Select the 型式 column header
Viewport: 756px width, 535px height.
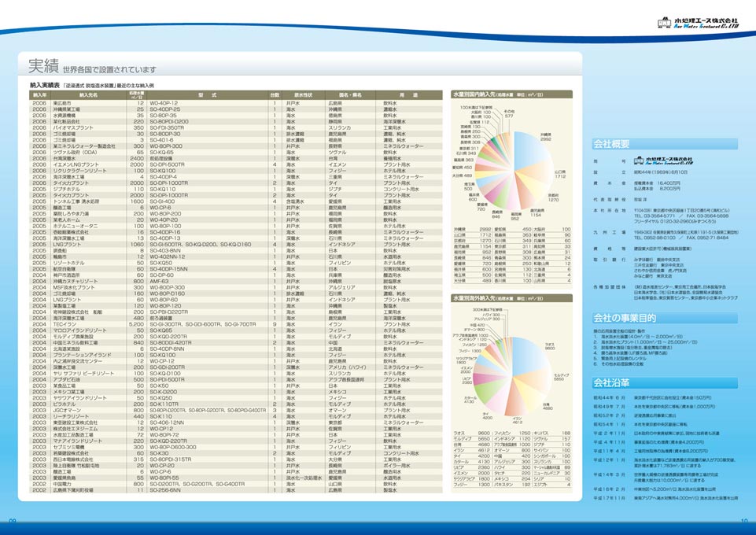pos(208,95)
